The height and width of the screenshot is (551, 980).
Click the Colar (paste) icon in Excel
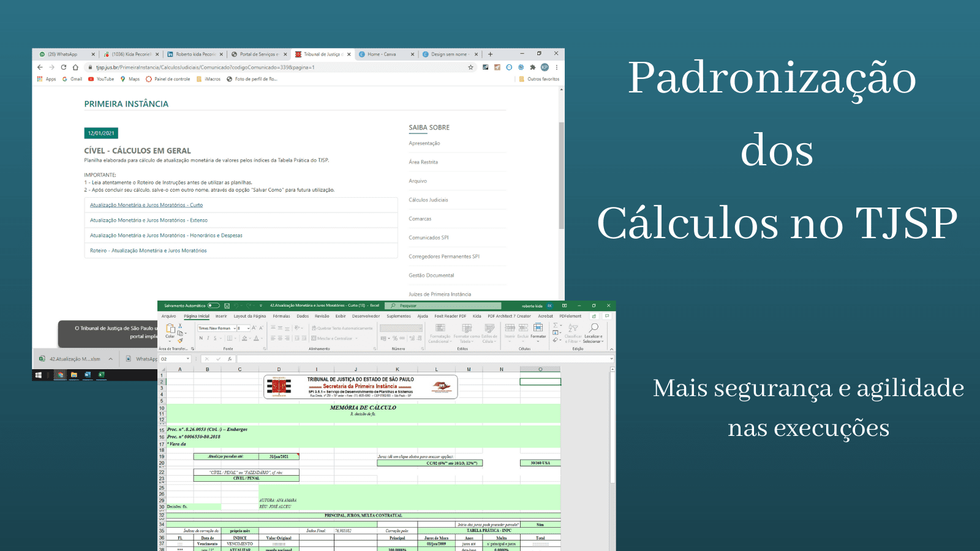pyautogui.click(x=170, y=329)
